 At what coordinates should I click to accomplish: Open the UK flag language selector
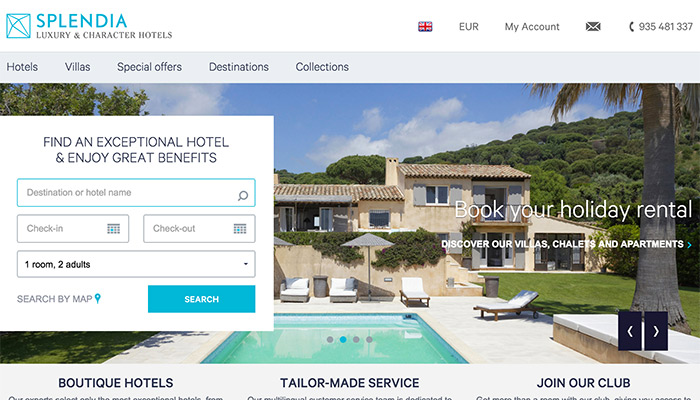(x=425, y=27)
